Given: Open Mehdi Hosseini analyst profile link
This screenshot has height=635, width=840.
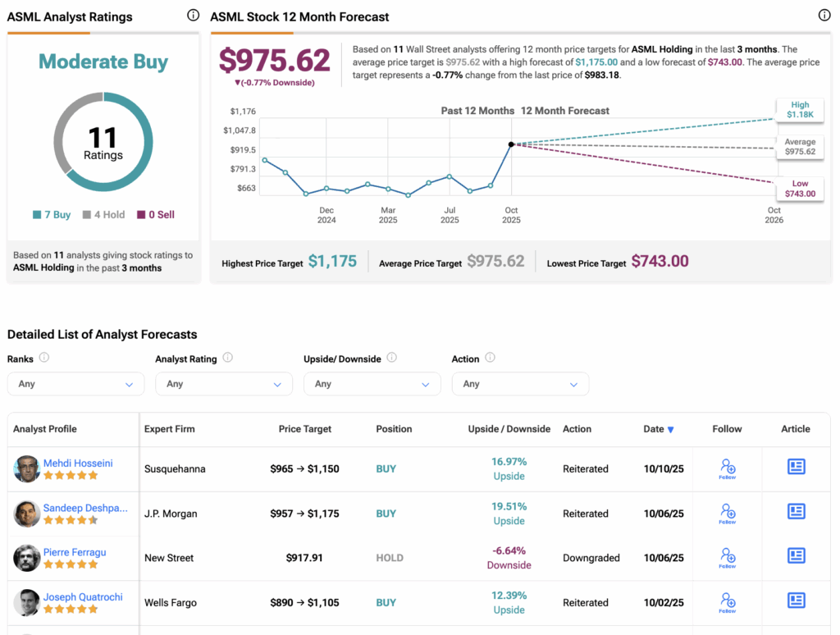Looking at the screenshot, I should pyautogui.click(x=78, y=463).
